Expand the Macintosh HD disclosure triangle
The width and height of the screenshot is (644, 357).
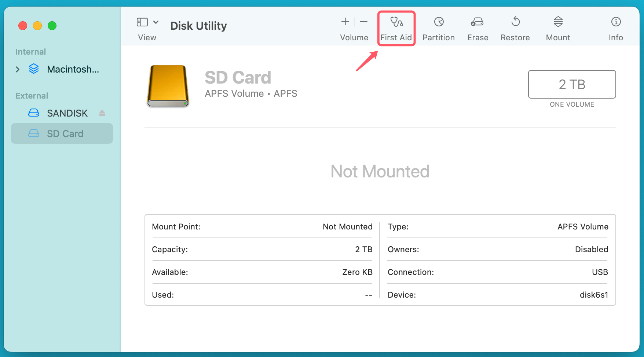tap(17, 69)
